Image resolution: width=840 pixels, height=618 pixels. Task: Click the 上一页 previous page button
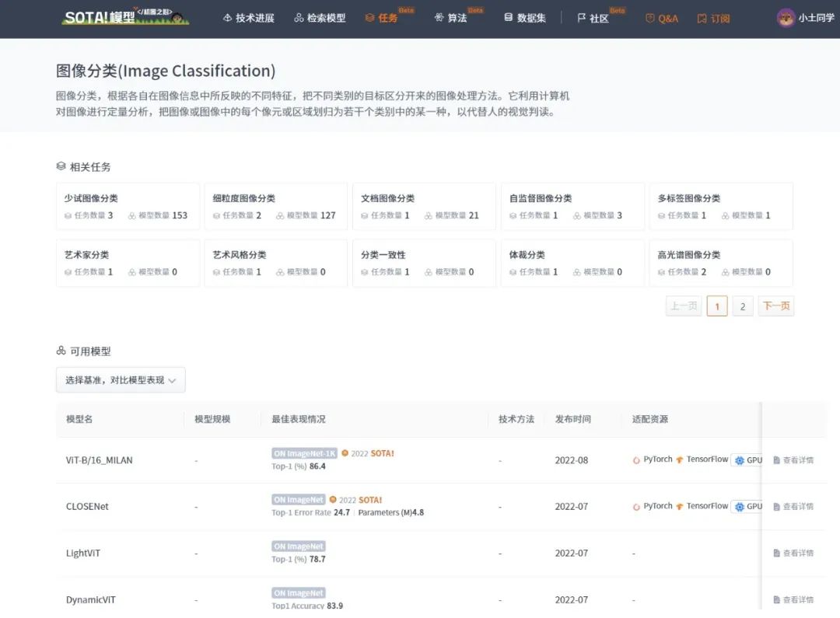point(684,306)
